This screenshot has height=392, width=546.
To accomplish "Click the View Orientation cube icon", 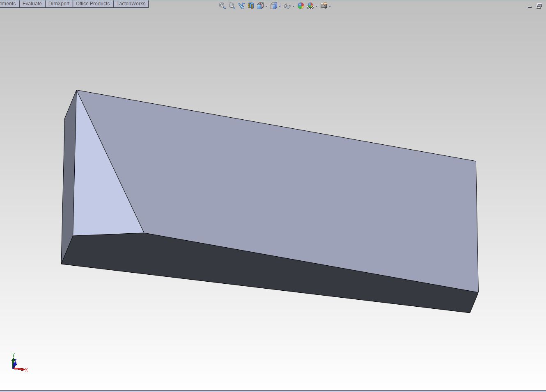I will pos(260,6).
